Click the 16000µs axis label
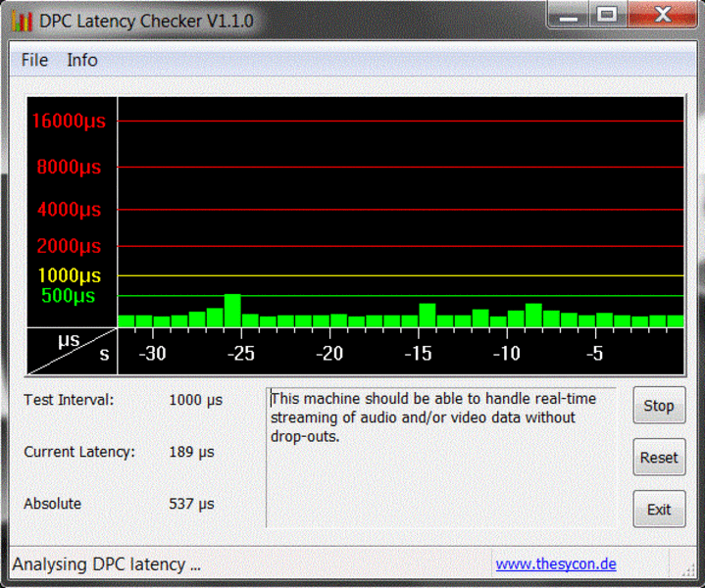Screen dimensions: 705x588 pos(69,121)
